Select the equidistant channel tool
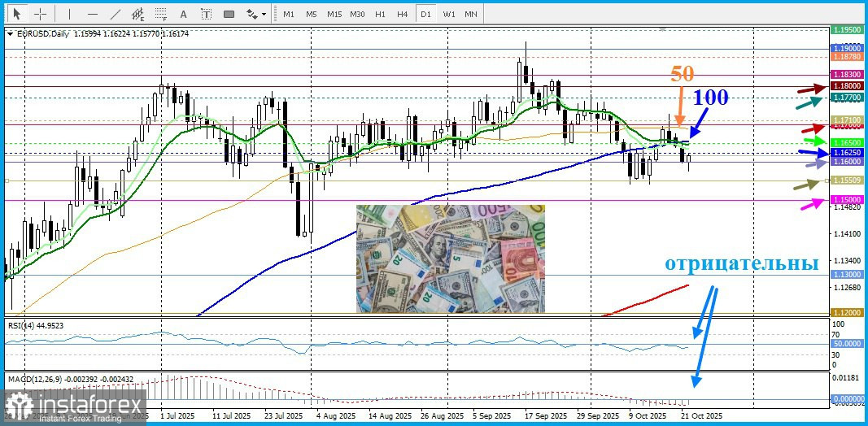The height and width of the screenshot is (426, 868). tap(138, 14)
